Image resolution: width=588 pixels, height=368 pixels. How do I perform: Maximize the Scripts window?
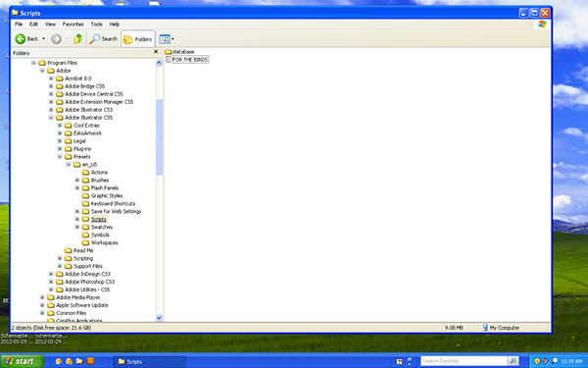click(534, 13)
